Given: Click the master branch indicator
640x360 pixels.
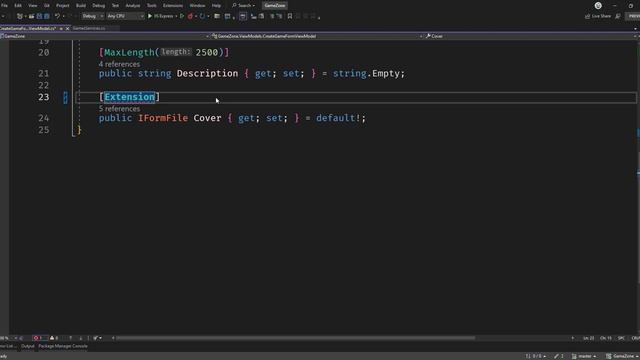Looking at the screenshot, I should point(584,356).
